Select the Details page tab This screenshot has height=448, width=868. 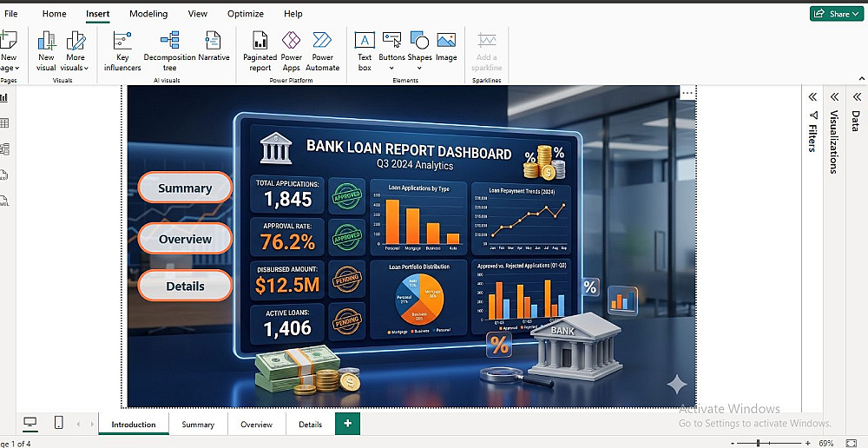(x=310, y=425)
